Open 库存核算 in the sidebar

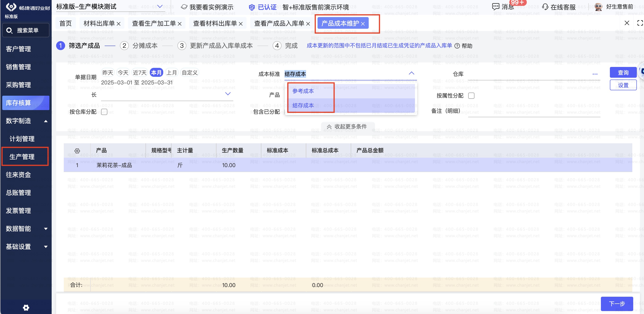[x=26, y=103]
